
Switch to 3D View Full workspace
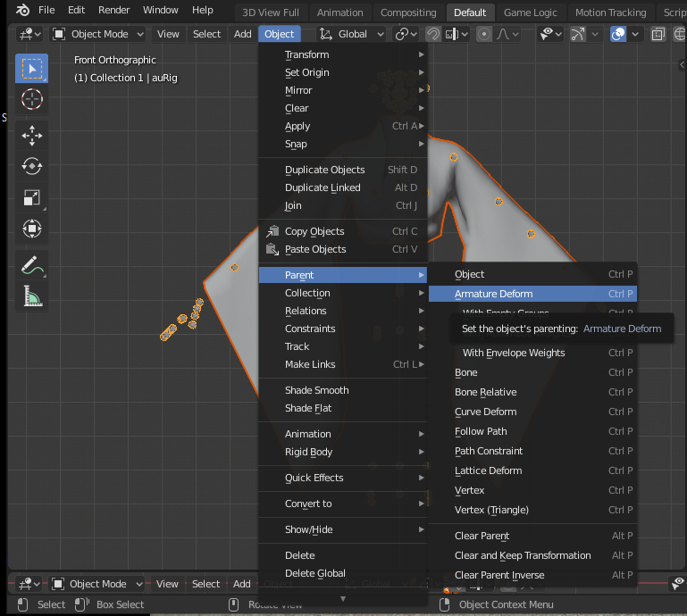click(x=271, y=12)
